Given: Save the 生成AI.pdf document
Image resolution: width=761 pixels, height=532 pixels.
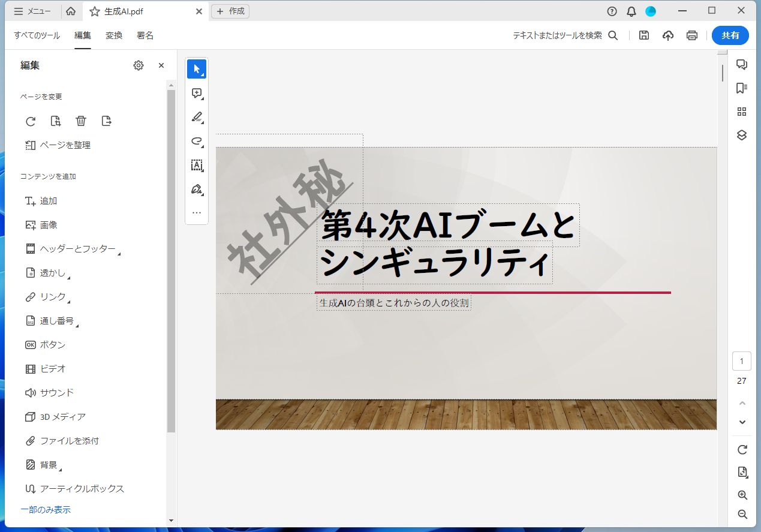Looking at the screenshot, I should click(x=643, y=35).
